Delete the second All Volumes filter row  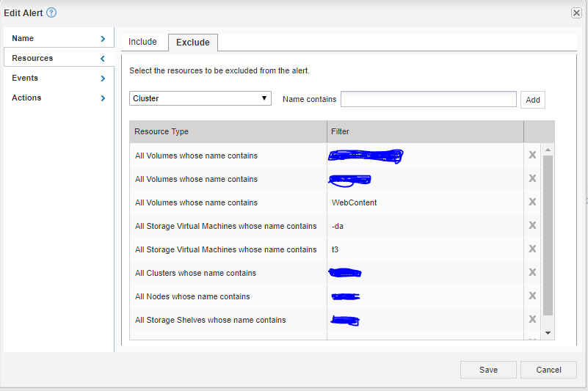(532, 178)
